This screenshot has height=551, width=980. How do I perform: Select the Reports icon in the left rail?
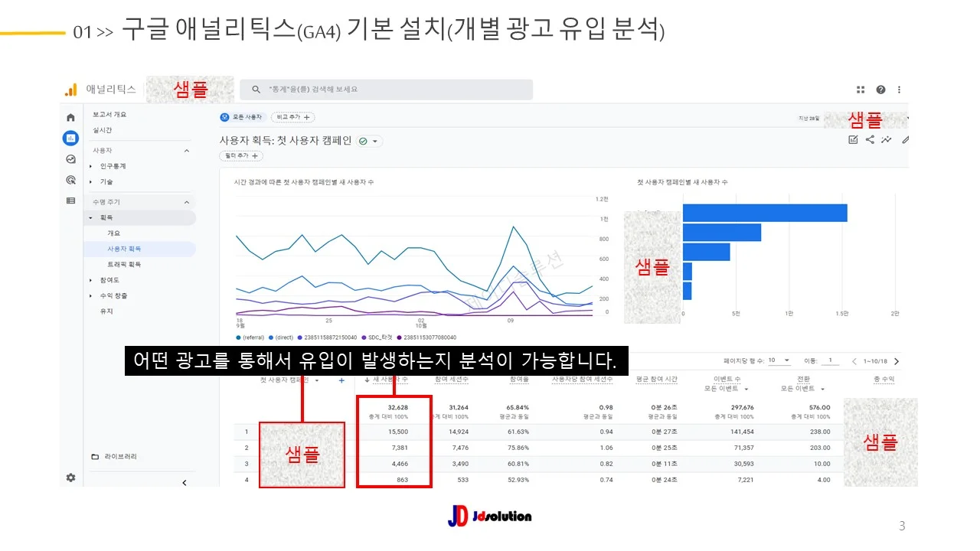[70, 139]
